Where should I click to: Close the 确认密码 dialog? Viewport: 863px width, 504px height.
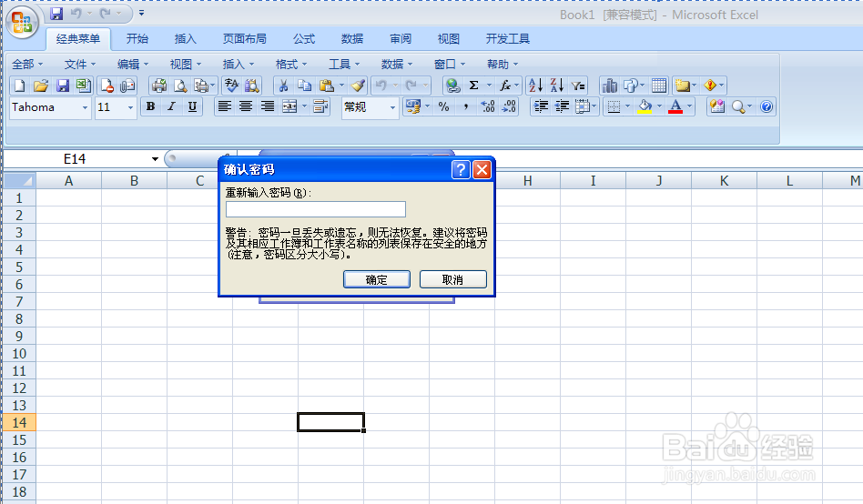tap(482, 169)
